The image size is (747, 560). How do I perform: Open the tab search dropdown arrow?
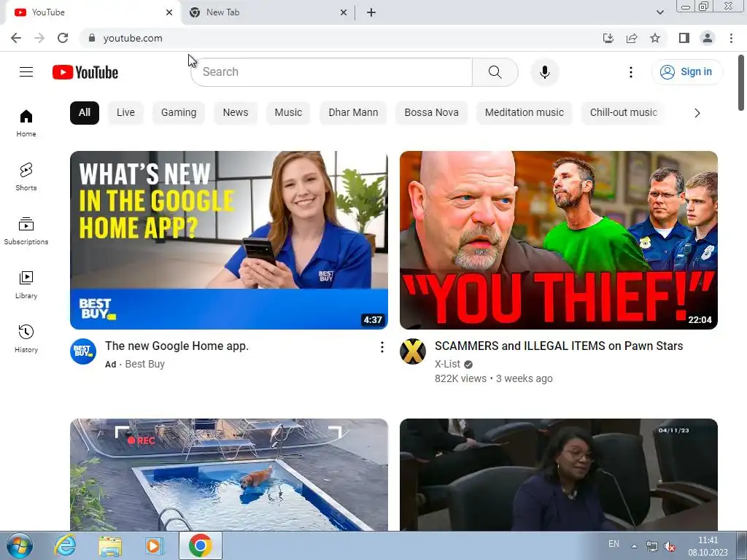(x=659, y=12)
